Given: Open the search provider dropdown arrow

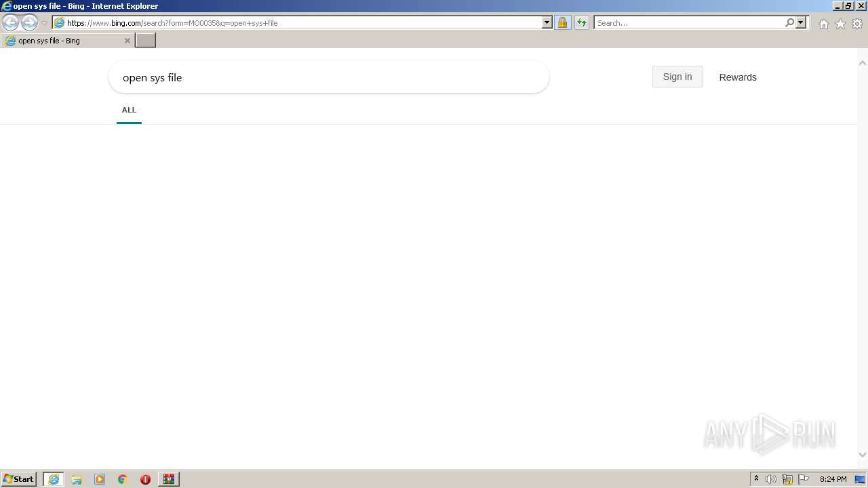Looking at the screenshot, I should [801, 22].
